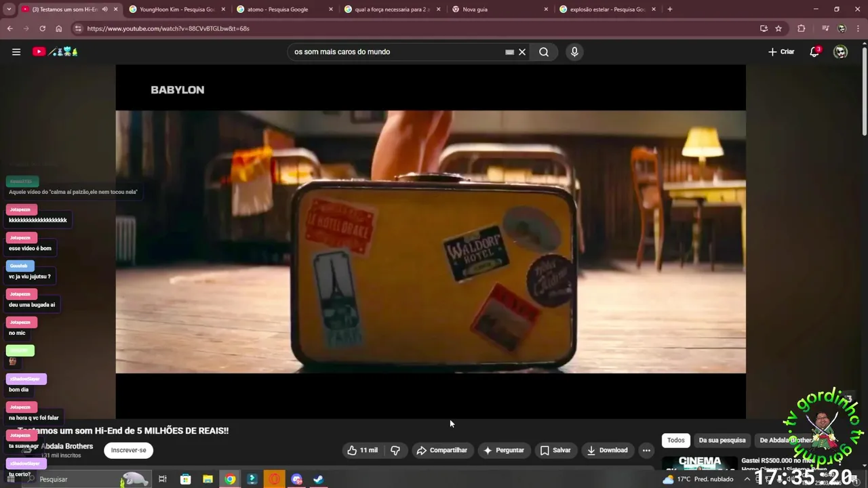Image resolution: width=868 pixels, height=488 pixels.
Task: Click the Babylon video player
Action: coord(431,241)
